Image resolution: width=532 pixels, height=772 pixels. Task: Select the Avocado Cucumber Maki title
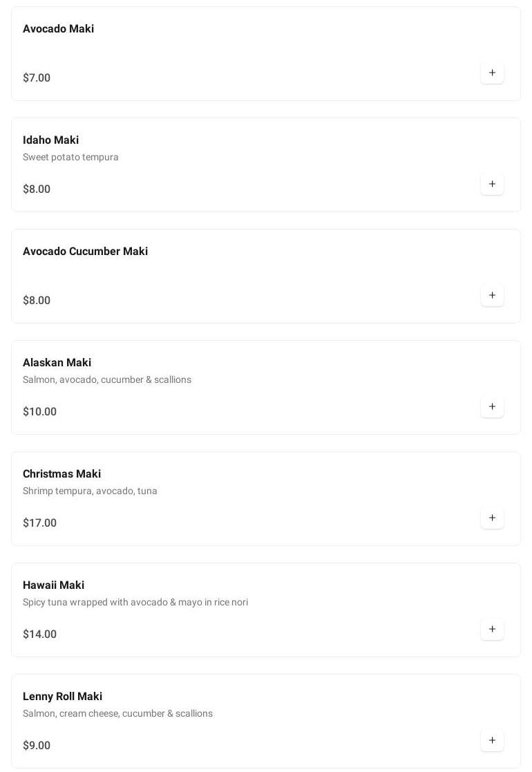pos(85,251)
